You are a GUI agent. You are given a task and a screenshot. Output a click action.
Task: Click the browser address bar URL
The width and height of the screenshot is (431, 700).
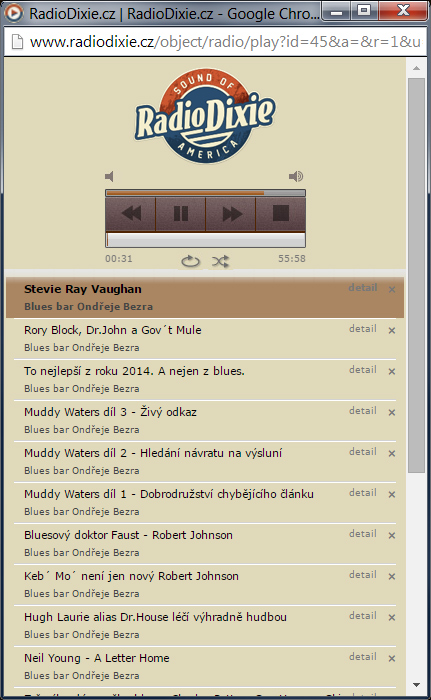tap(225, 42)
